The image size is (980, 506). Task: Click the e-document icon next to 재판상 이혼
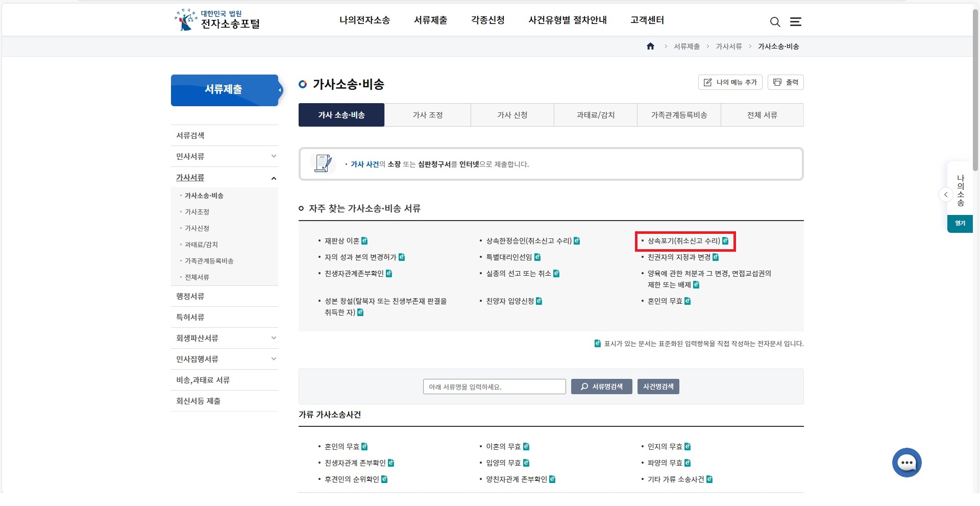(365, 240)
